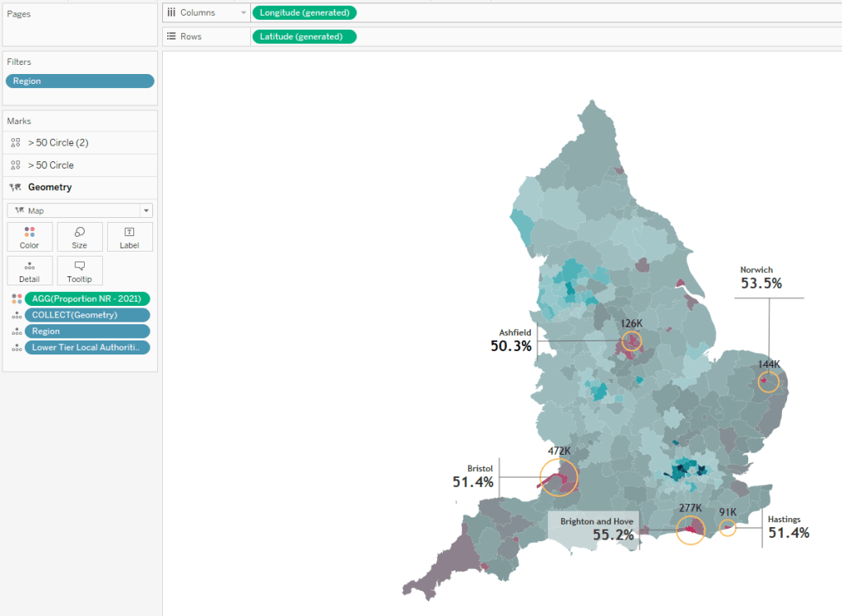
Task: Open the Detail card in Marks
Action: point(30,271)
